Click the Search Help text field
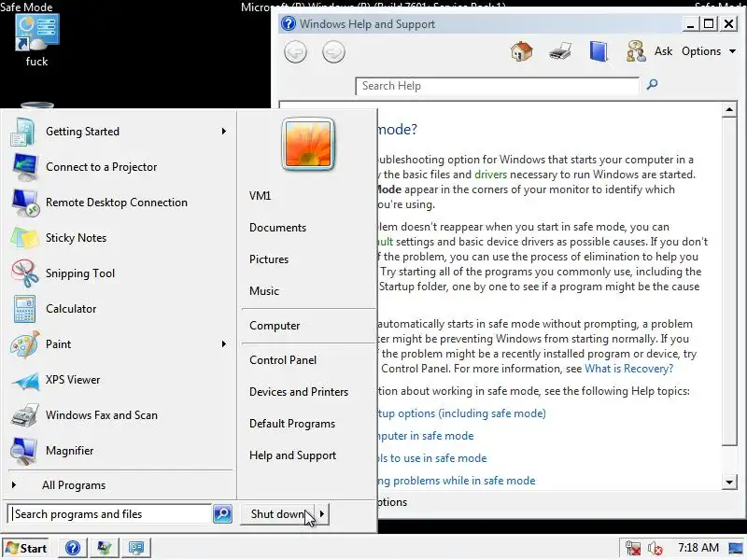This screenshot has width=747, height=560. coord(497,86)
